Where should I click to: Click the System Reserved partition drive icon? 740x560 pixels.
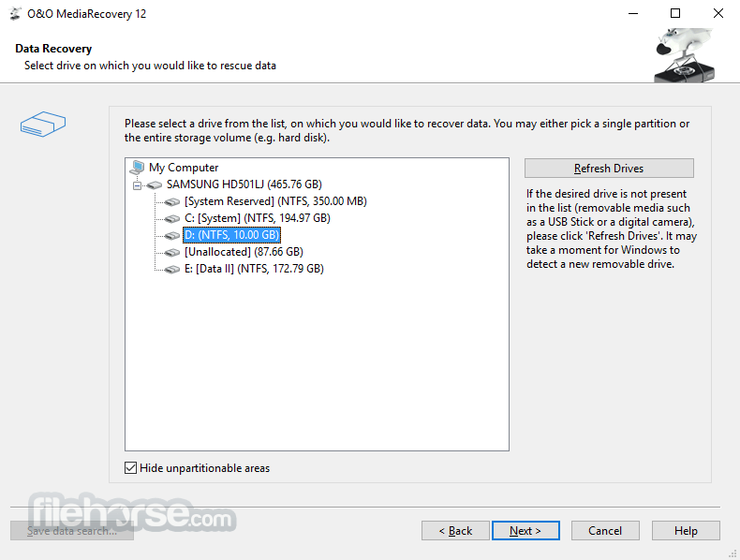click(x=172, y=201)
